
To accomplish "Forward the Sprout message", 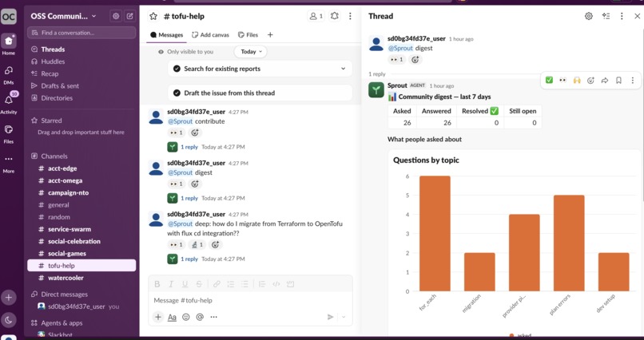I will point(605,80).
